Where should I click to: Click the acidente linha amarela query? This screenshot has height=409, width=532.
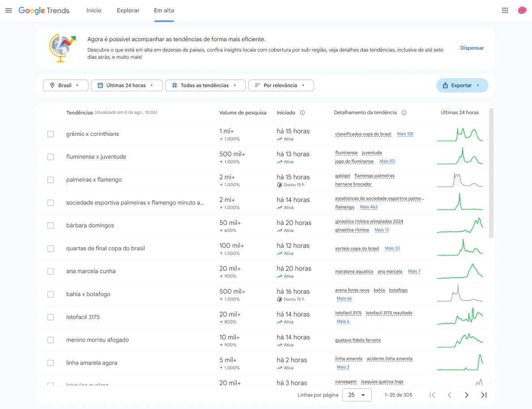click(x=390, y=358)
